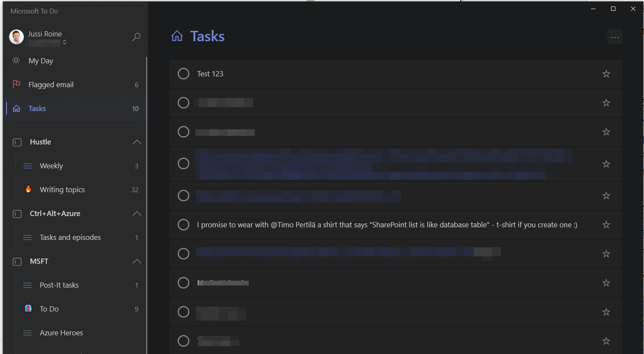Collapse the Hustle group

click(x=137, y=142)
